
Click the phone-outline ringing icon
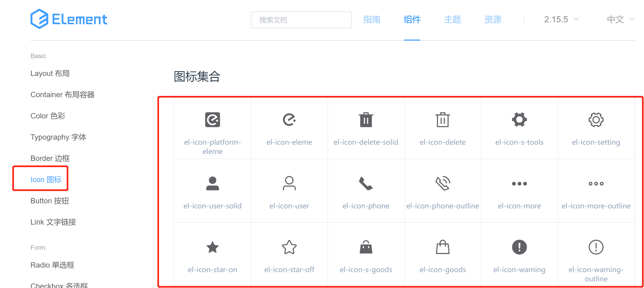[442, 183]
